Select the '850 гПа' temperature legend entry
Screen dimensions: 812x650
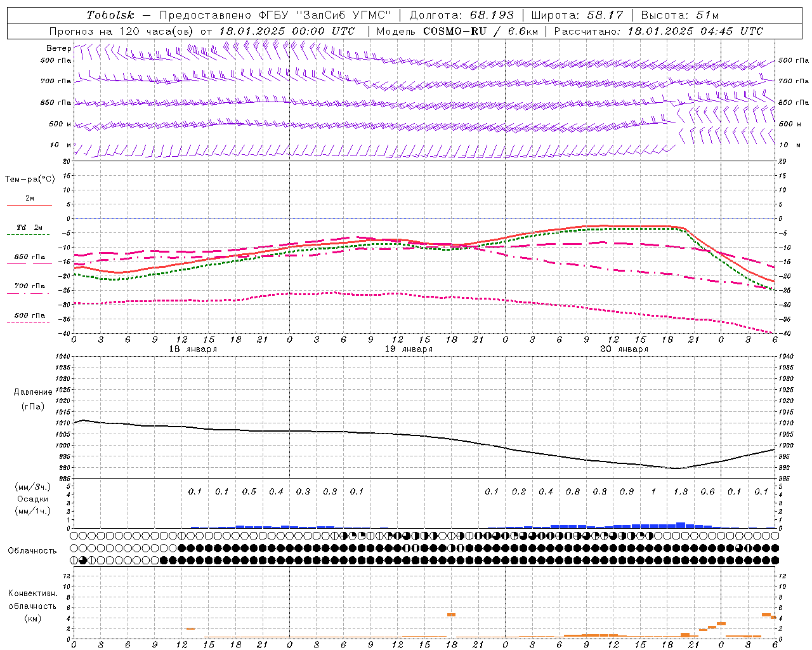coord(30,257)
